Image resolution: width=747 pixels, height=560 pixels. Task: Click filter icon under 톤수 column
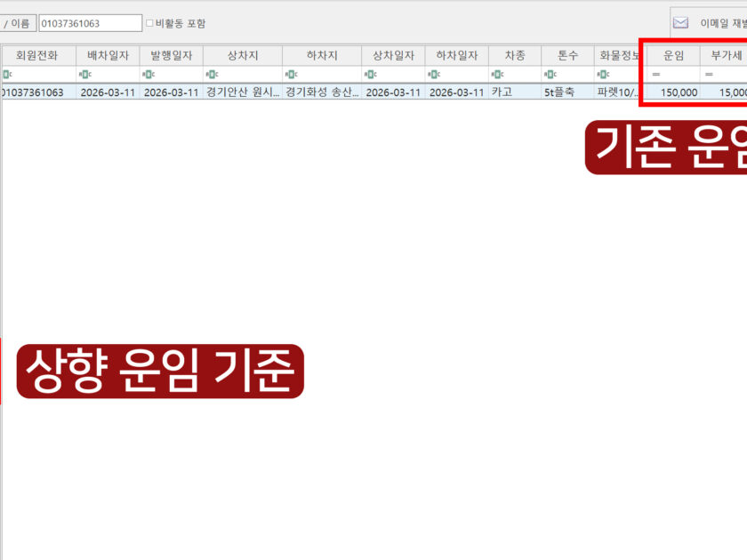tap(550, 75)
